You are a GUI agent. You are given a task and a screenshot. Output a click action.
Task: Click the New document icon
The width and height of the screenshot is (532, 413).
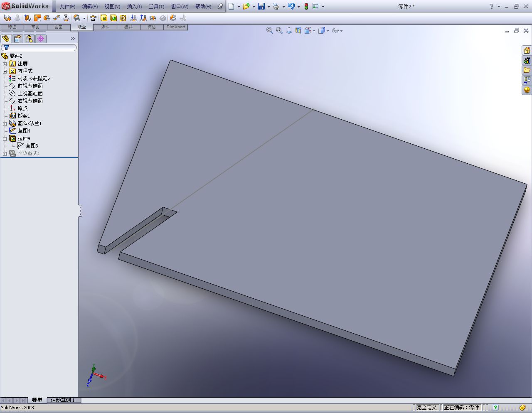pos(231,6)
